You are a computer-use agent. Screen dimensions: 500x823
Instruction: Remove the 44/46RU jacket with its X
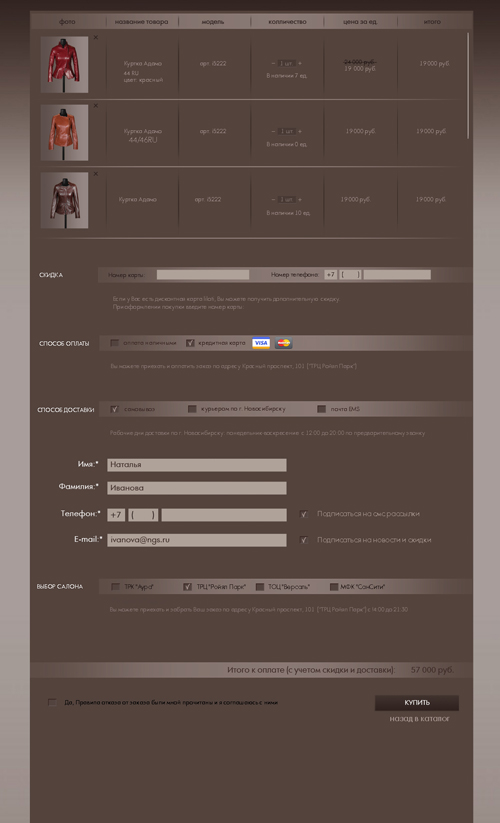95,106
